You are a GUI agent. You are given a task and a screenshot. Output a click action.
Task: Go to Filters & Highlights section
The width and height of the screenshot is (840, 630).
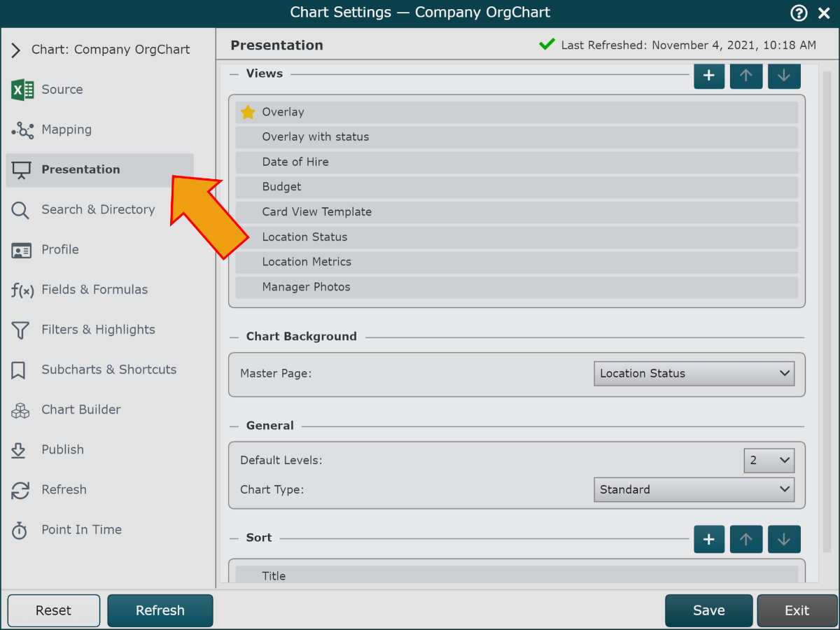click(98, 330)
